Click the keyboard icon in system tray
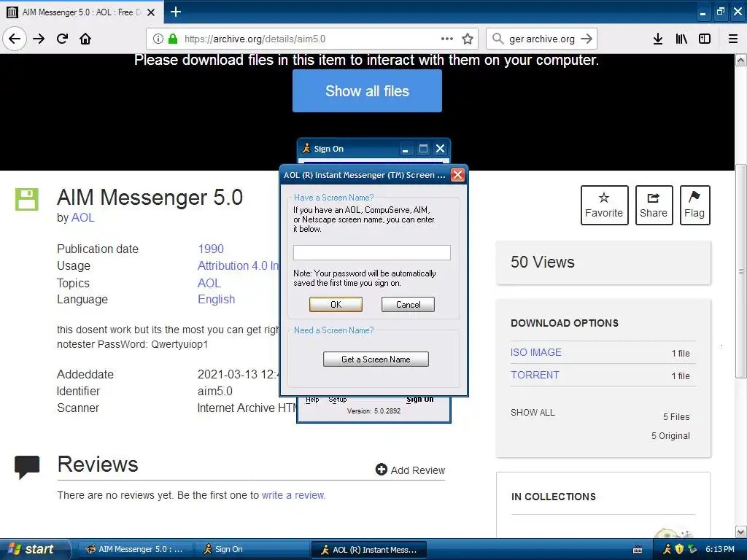This screenshot has width=747, height=560. pos(638,550)
